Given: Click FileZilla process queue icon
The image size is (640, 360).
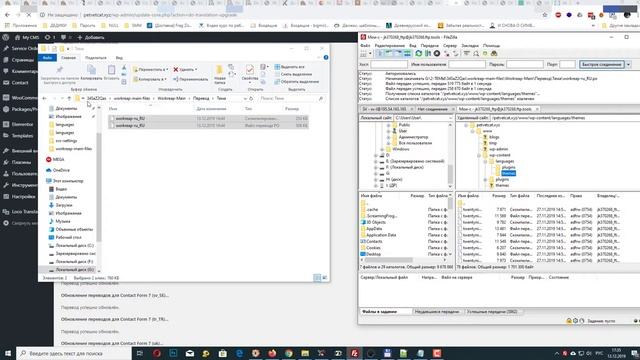Looking at the screenshot, I should [428, 53].
